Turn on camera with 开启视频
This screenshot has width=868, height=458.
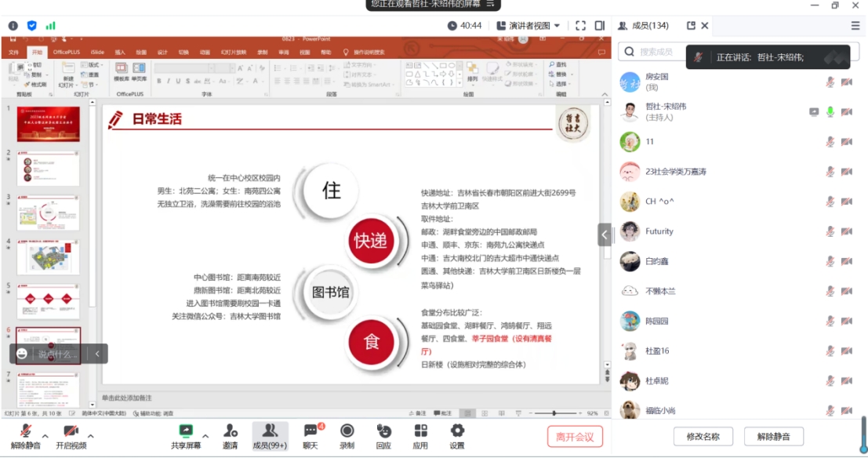click(x=71, y=431)
